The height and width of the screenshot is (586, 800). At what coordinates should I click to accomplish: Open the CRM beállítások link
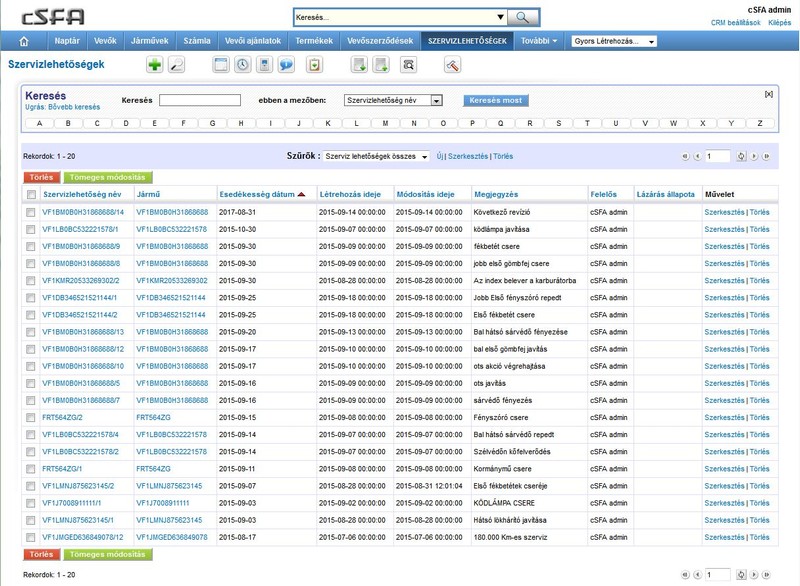(x=735, y=22)
